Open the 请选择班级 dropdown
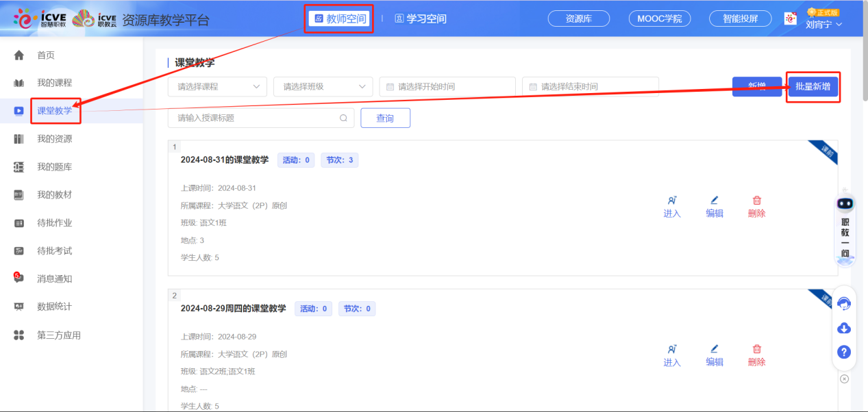 322,86
